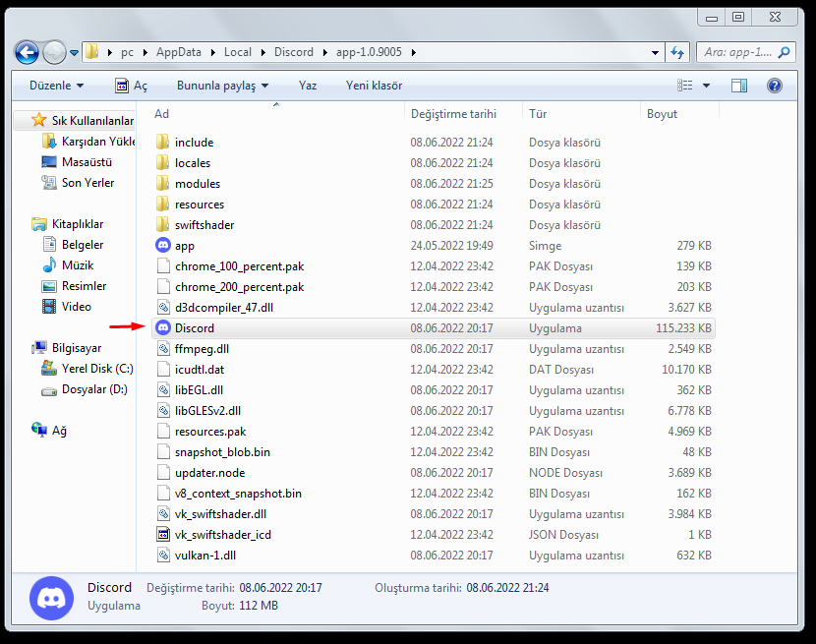Select the libEGL.dll file icon
The height and width of the screenshot is (644, 816).
tap(163, 390)
